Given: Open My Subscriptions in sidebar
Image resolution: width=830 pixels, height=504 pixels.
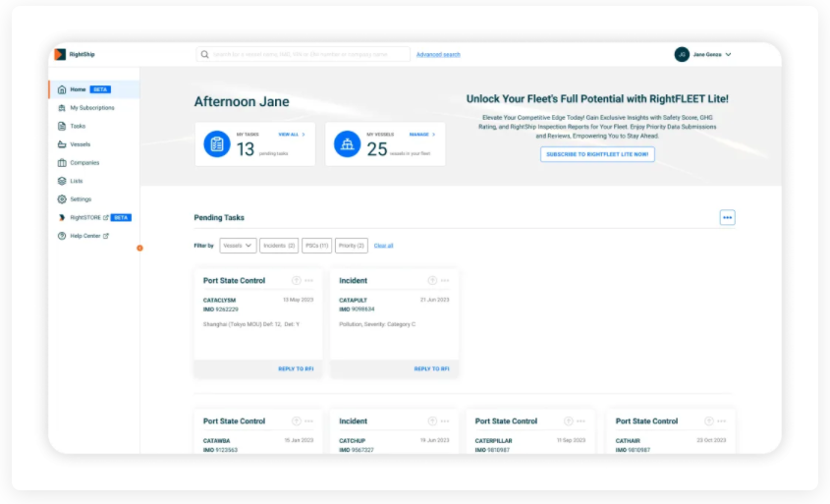Looking at the screenshot, I should pyautogui.click(x=92, y=108).
